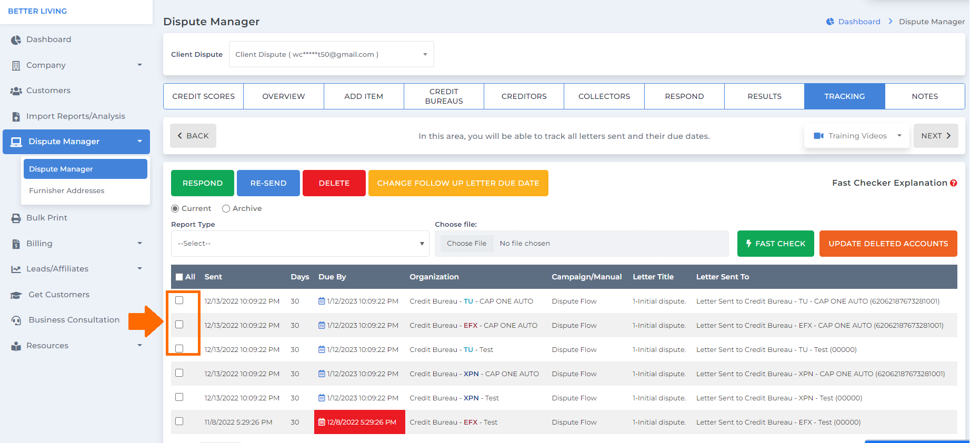
Task: Click the breadcrumb Dashboard pie icon
Action: [830, 22]
